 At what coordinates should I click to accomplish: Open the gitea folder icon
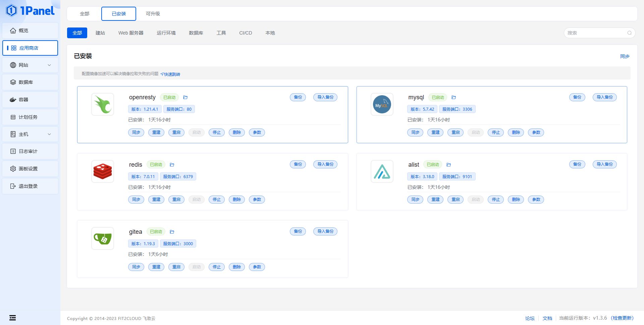pyautogui.click(x=172, y=232)
